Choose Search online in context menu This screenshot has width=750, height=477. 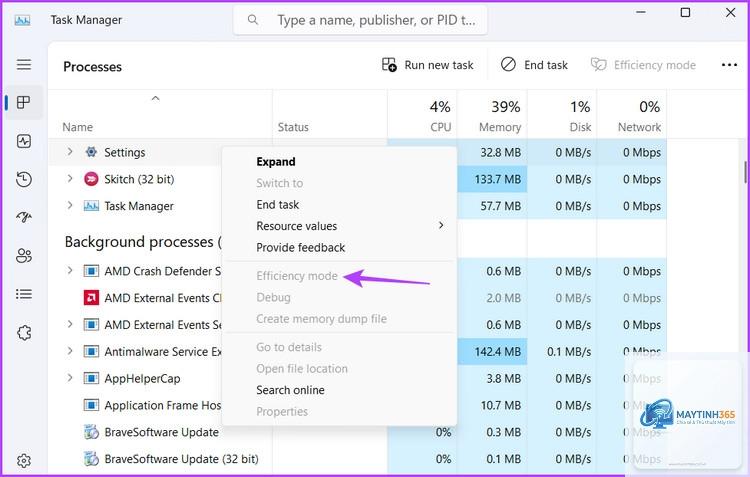[x=290, y=390]
